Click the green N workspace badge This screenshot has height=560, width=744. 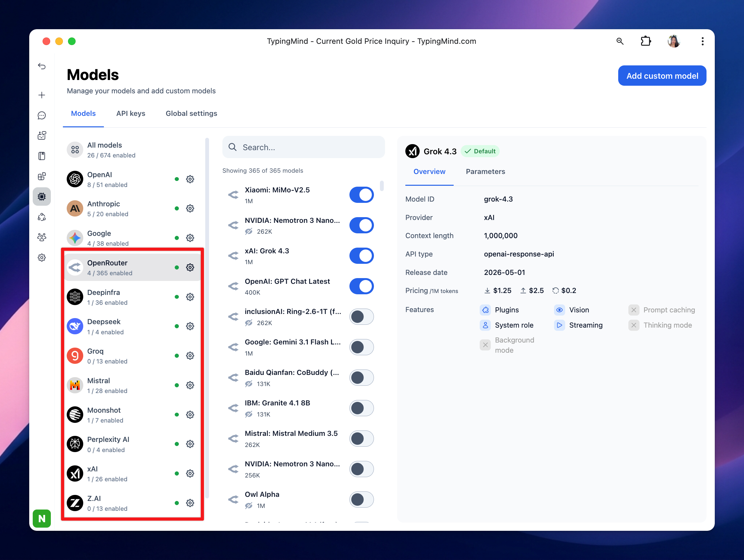click(42, 519)
